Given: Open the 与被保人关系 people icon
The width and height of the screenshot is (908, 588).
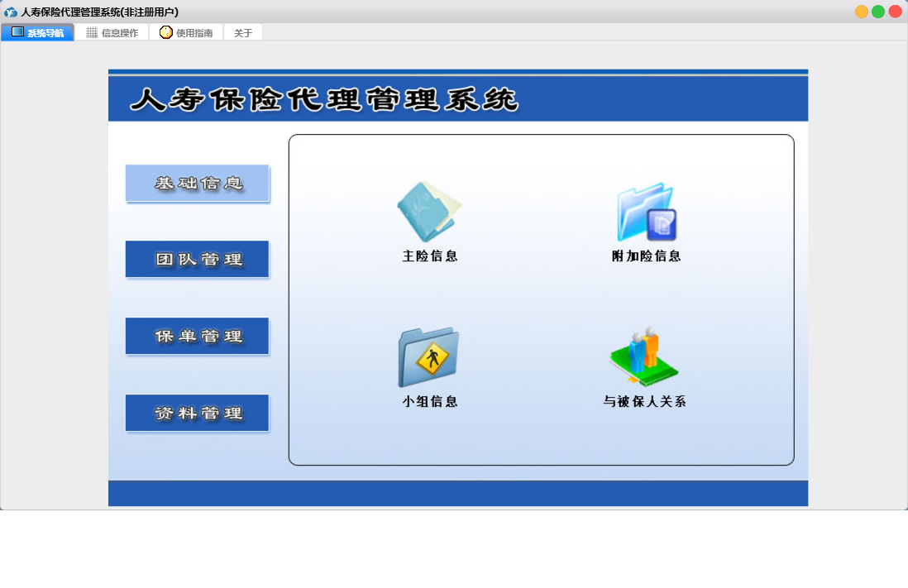Looking at the screenshot, I should pyautogui.click(x=643, y=356).
